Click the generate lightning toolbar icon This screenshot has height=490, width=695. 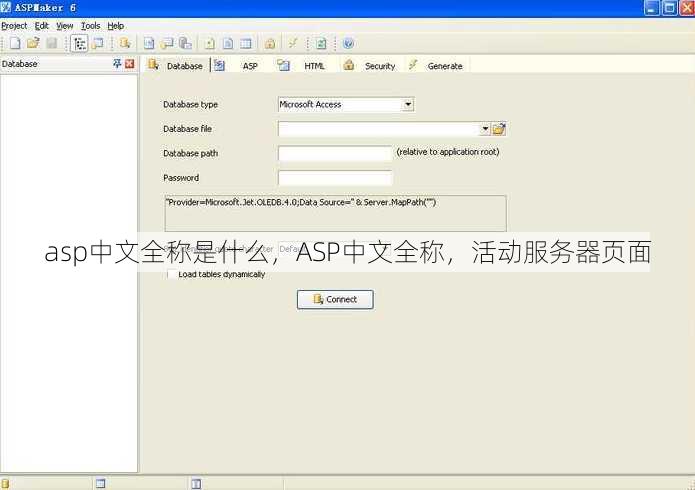coord(293,43)
